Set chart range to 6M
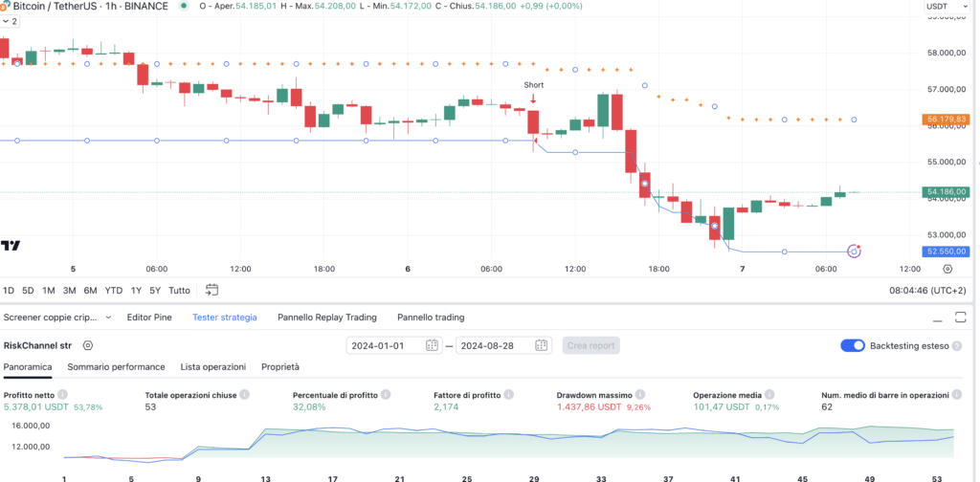Image resolution: width=980 pixels, height=482 pixels. click(91, 291)
